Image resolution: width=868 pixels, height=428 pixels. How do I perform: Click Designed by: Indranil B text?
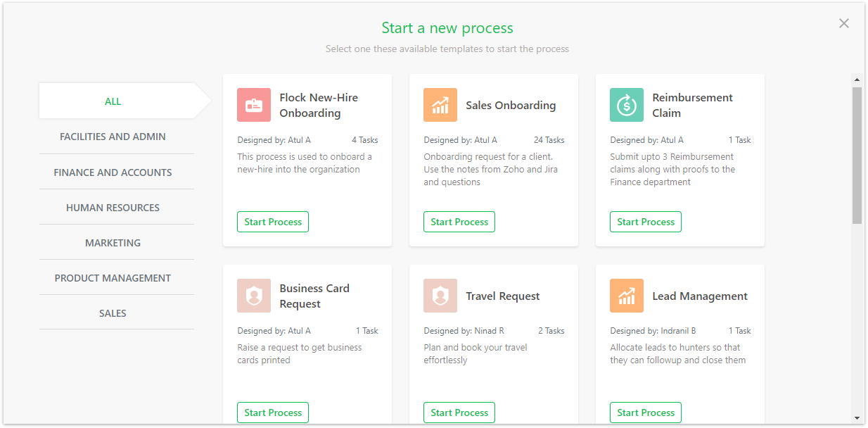(653, 331)
